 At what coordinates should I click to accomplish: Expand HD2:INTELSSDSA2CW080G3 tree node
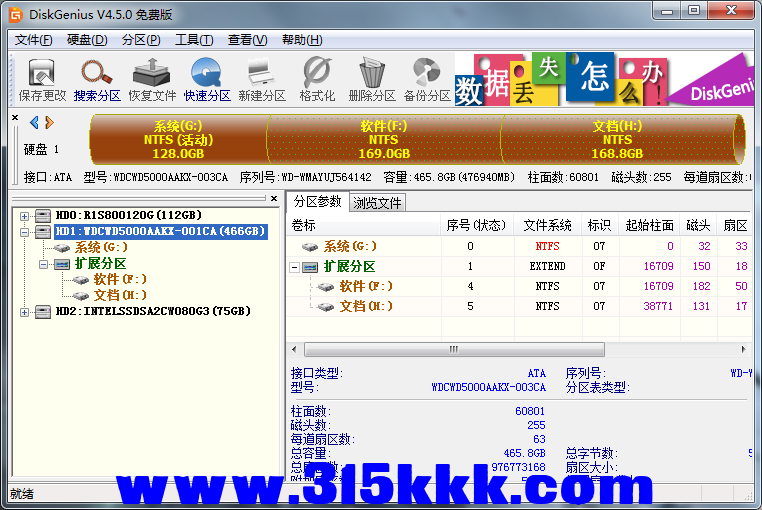tap(24, 312)
